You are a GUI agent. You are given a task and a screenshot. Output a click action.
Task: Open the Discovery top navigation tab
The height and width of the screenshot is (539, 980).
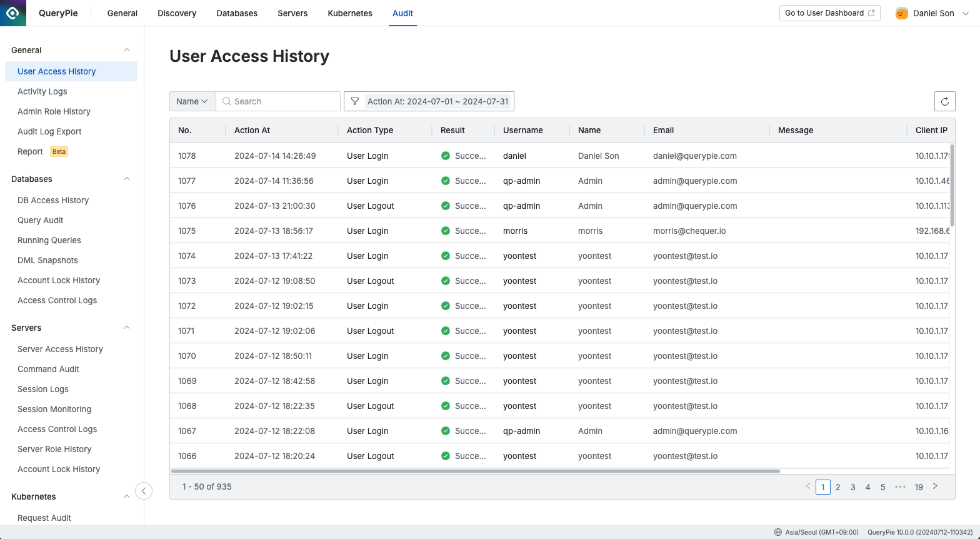177,13
